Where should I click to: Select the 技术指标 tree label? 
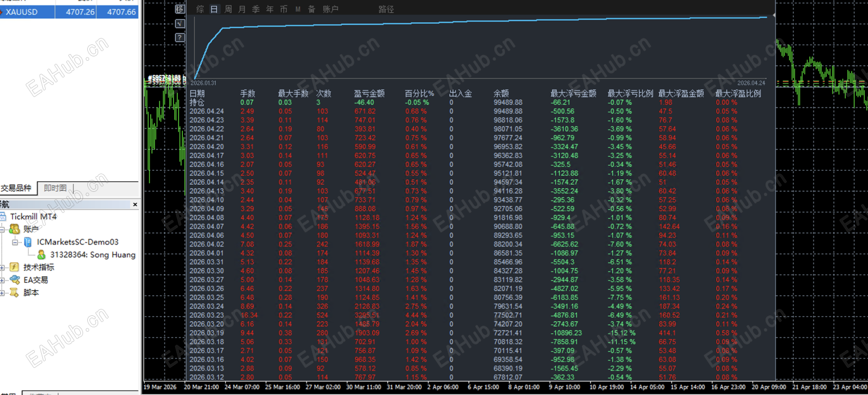[x=39, y=267]
